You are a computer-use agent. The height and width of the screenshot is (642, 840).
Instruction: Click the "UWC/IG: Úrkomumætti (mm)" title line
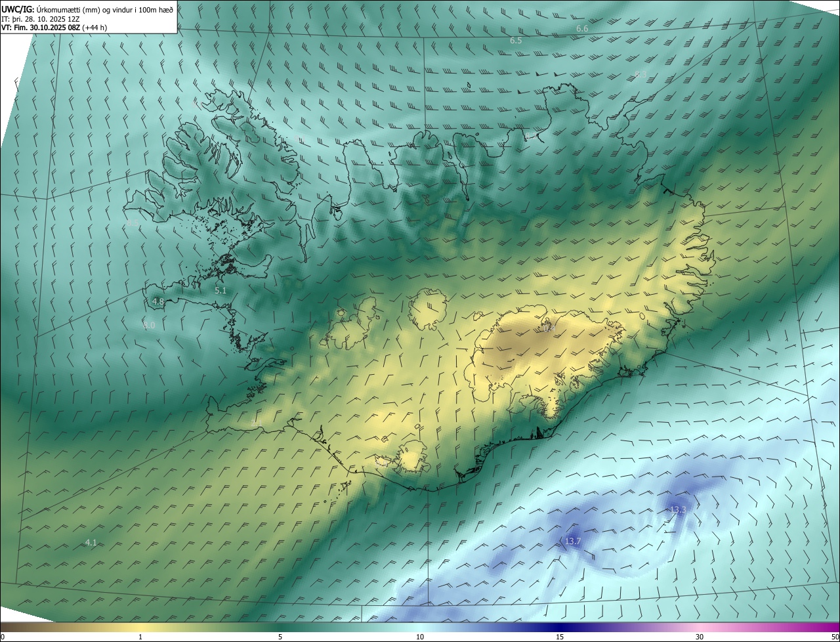click(x=88, y=9)
